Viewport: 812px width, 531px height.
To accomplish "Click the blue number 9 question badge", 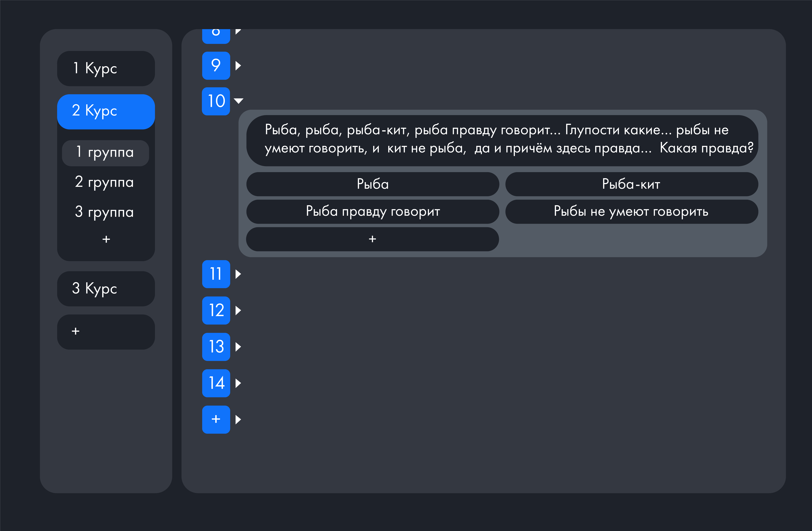I will pyautogui.click(x=216, y=65).
